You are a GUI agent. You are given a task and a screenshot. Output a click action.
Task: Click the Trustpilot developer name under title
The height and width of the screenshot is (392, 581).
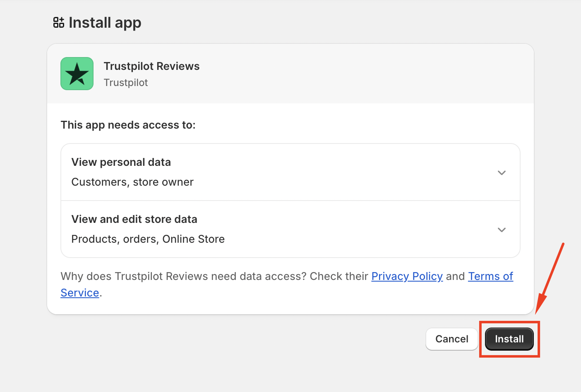[126, 83]
